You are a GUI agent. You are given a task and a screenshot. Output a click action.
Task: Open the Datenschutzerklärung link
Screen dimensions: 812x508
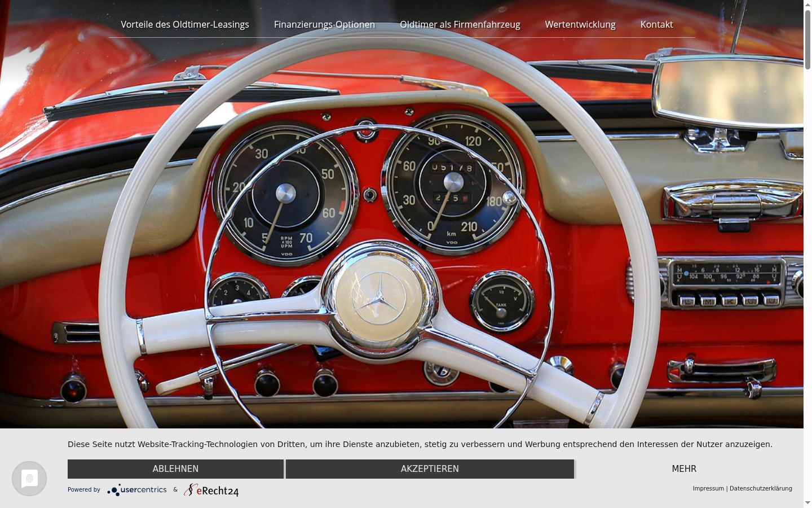tap(761, 489)
